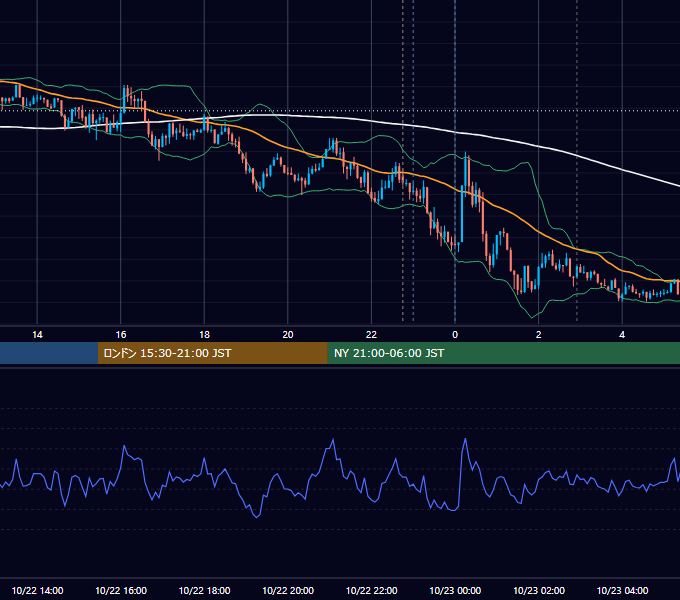Screen dimensions: 680x600
Task: Click the hour label 14 on time axis
Action: (x=37, y=335)
